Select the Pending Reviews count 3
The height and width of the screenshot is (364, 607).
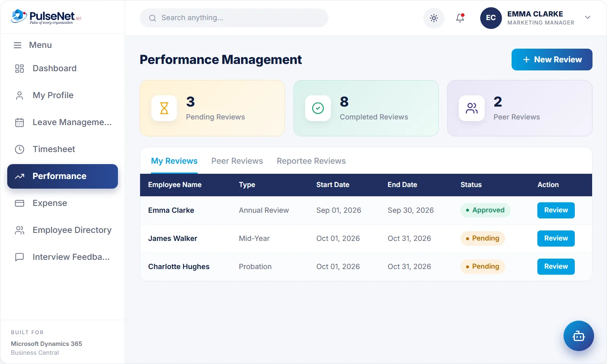click(190, 102)
